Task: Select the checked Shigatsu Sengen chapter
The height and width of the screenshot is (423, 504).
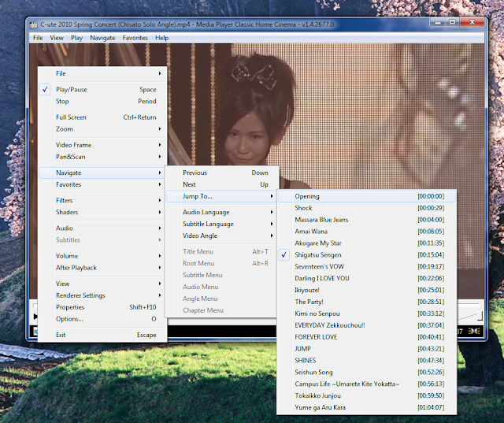Action: [367, 255]
